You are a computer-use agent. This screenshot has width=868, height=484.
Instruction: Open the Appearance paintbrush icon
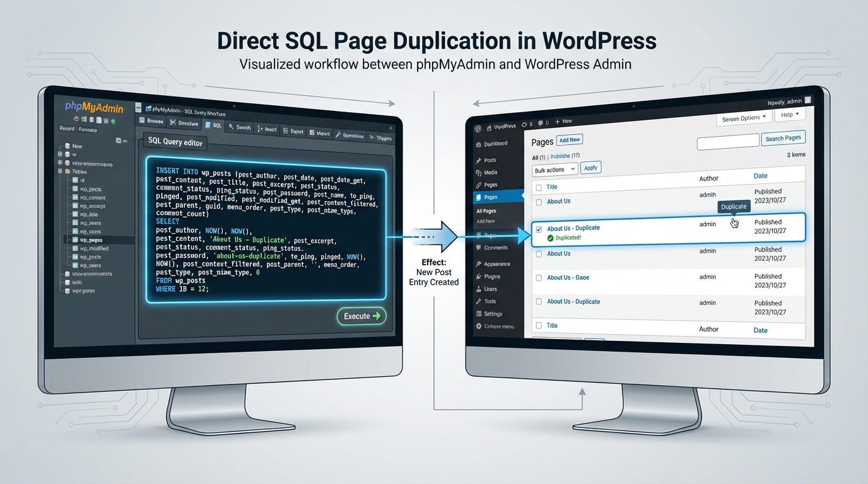coord(478,263)
